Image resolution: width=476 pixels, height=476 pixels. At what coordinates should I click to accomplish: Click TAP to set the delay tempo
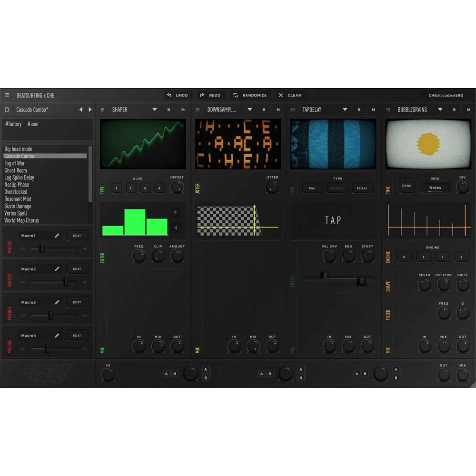333,220
